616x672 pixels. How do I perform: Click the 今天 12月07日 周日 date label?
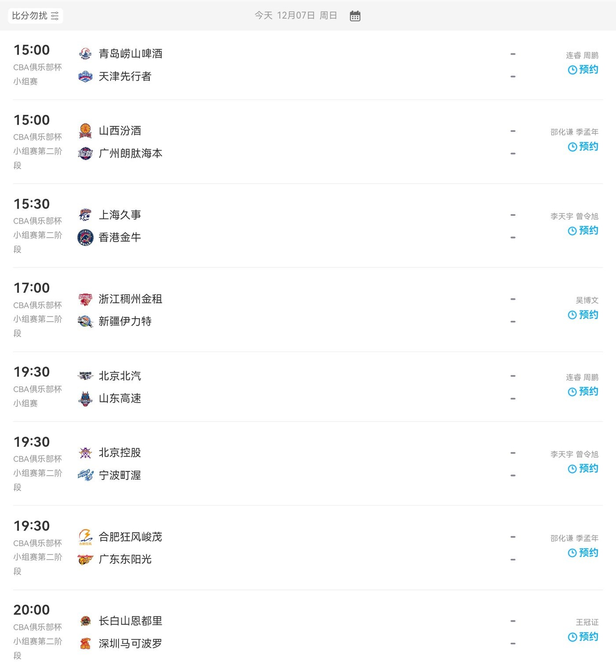click(x=296, y=16)
